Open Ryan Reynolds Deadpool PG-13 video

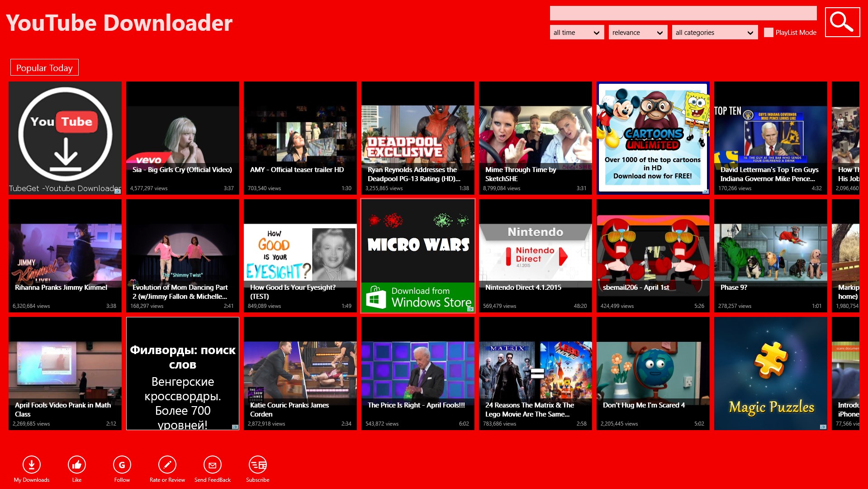418,138
